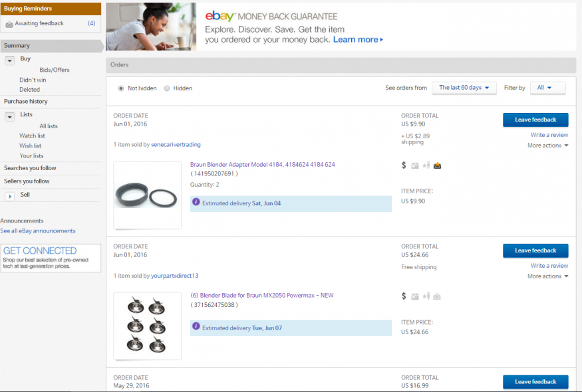Viewport: 582px width, 392px height.
Task: Open Watch list in the sidebar
Action: (32, 136)
